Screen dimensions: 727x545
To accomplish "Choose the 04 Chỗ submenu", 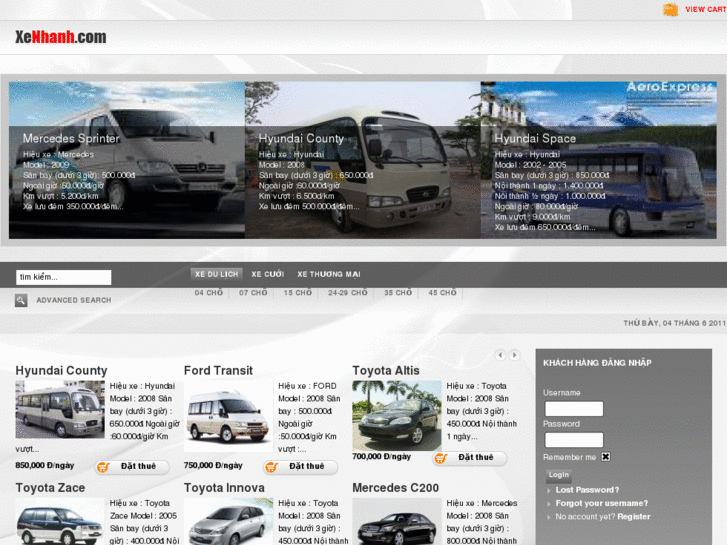I will click(209, 293).
